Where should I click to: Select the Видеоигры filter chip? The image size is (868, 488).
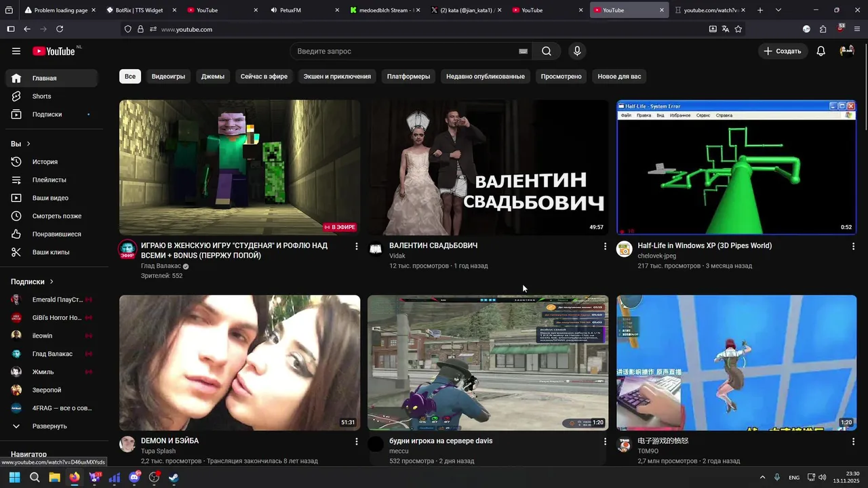click(x=168, y=77)
